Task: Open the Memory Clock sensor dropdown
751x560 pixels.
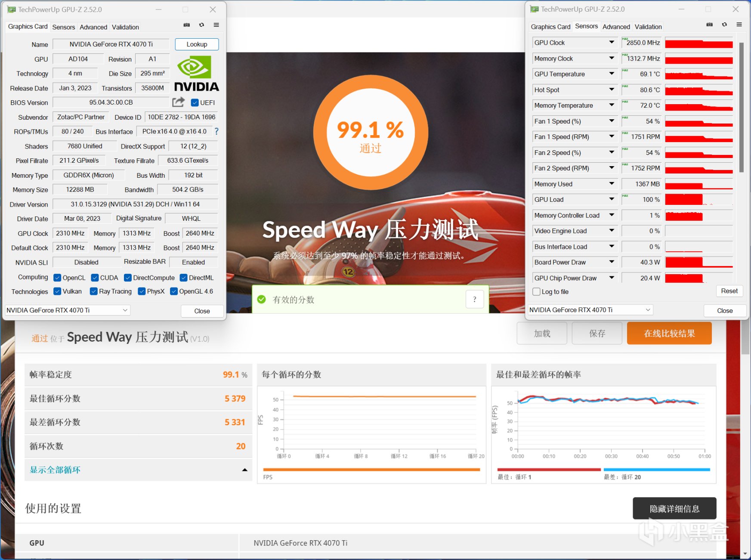Action: tap(612, 58)
